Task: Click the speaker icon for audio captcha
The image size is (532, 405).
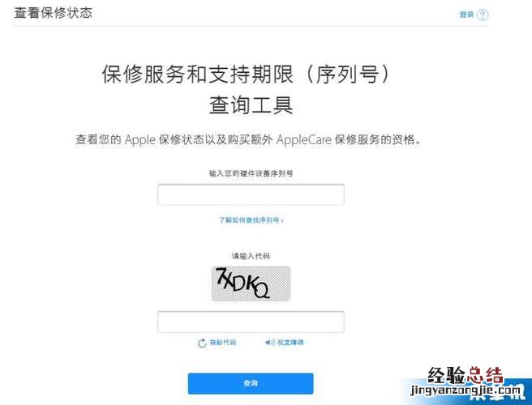Action: pyautogui.click(x=270, y=343)
